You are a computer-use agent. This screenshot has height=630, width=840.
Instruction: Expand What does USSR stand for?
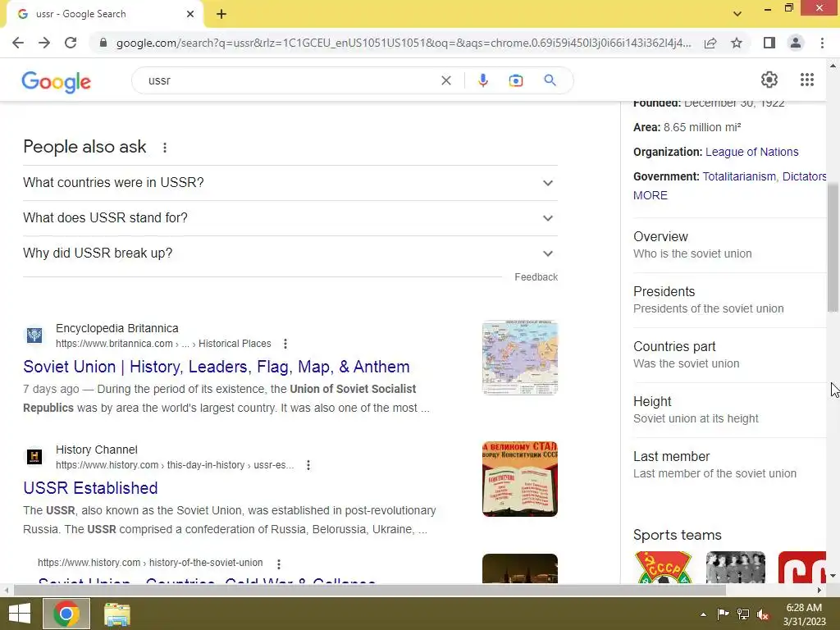(x=290, y=218)
